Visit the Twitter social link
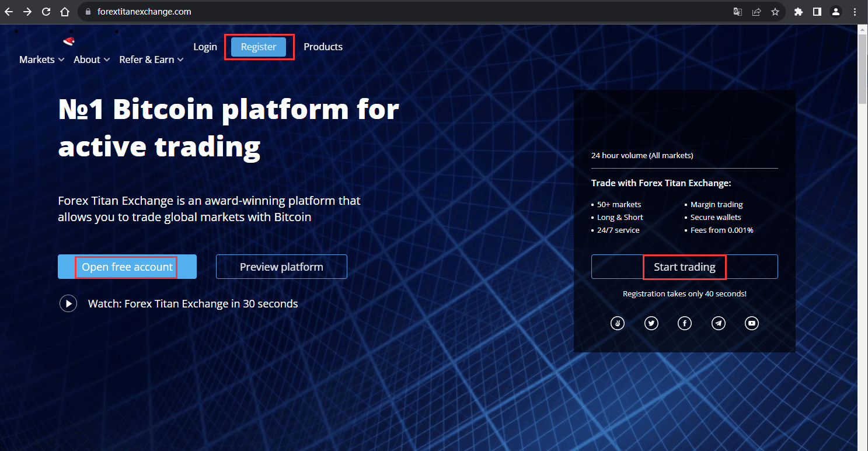Viewport: 868px width, 451px height. coord(651,323)
